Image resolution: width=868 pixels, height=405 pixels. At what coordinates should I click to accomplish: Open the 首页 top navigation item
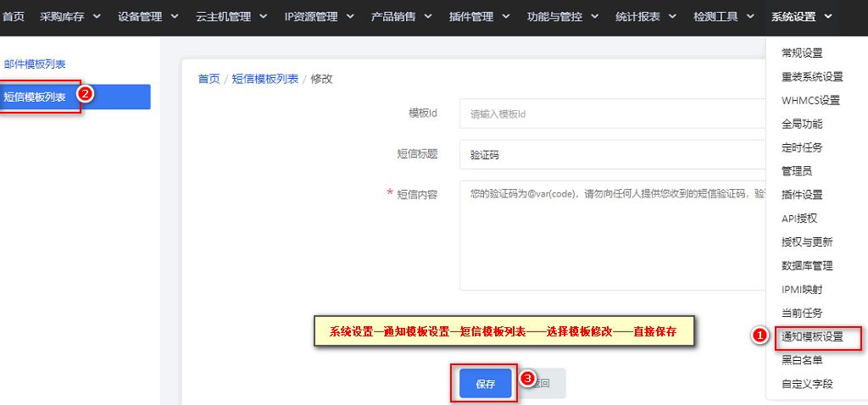point(14,17)
